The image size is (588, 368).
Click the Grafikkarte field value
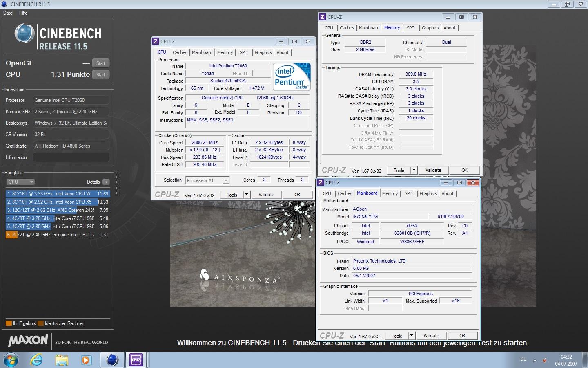coord(71,146)
